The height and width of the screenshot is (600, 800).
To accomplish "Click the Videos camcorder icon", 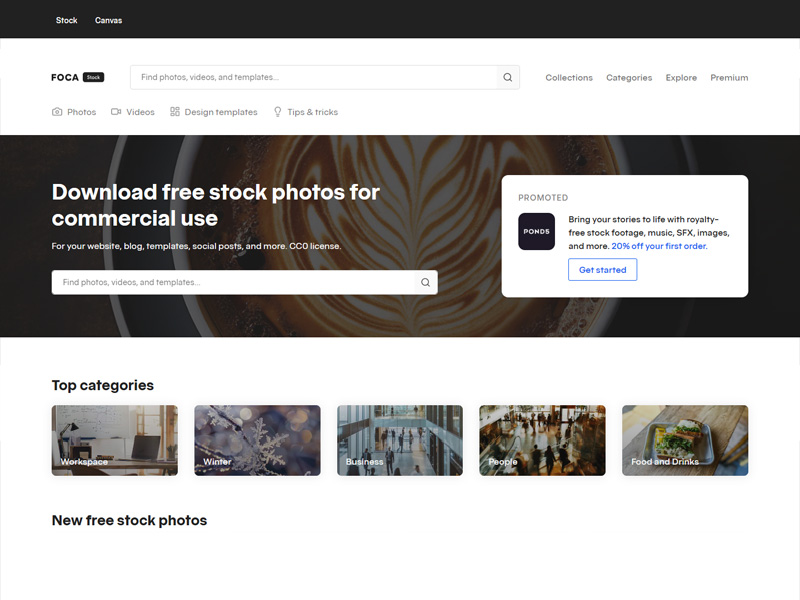I will [116, 112].
